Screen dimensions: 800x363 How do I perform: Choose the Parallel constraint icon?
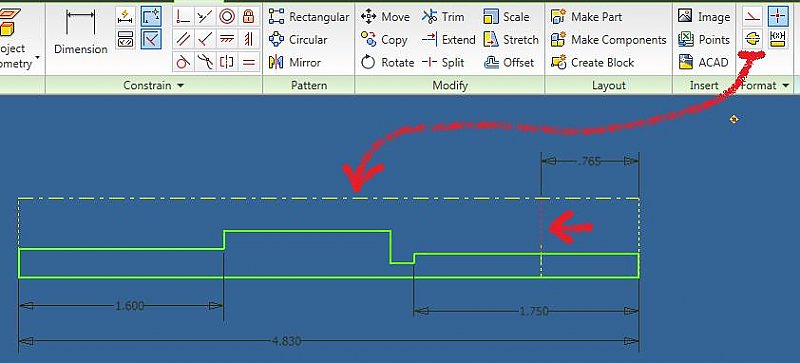pos(183,39)
